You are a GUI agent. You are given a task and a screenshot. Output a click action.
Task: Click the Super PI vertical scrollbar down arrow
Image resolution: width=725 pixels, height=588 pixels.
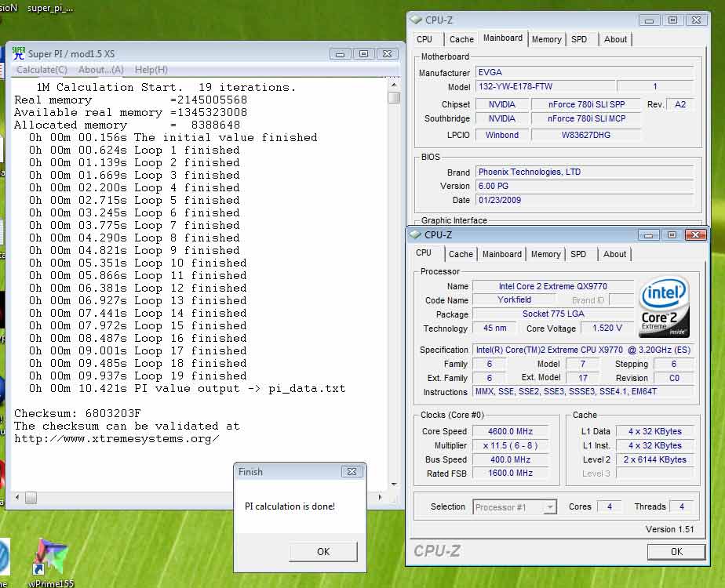[394, 484]
